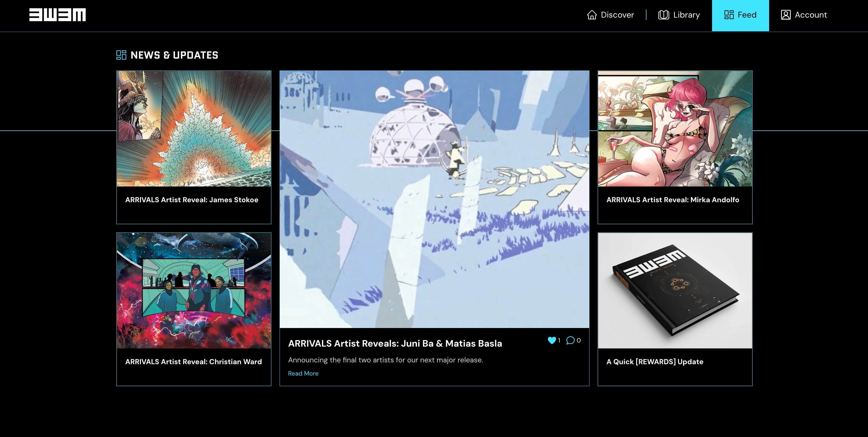Switch to the Feed tab
Viewport: 868px width, 437px height.
point(747,15)
